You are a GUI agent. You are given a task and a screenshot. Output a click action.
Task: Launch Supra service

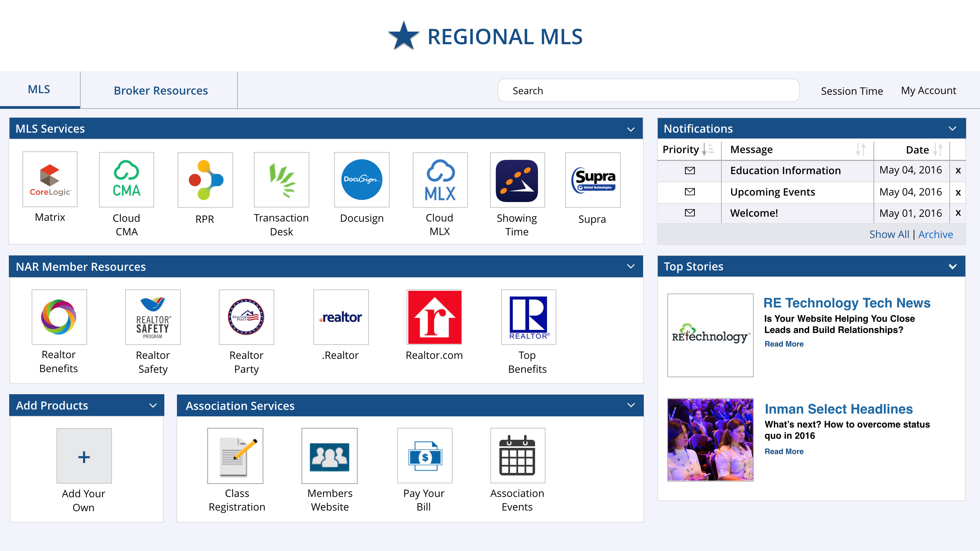coord(593,180)
